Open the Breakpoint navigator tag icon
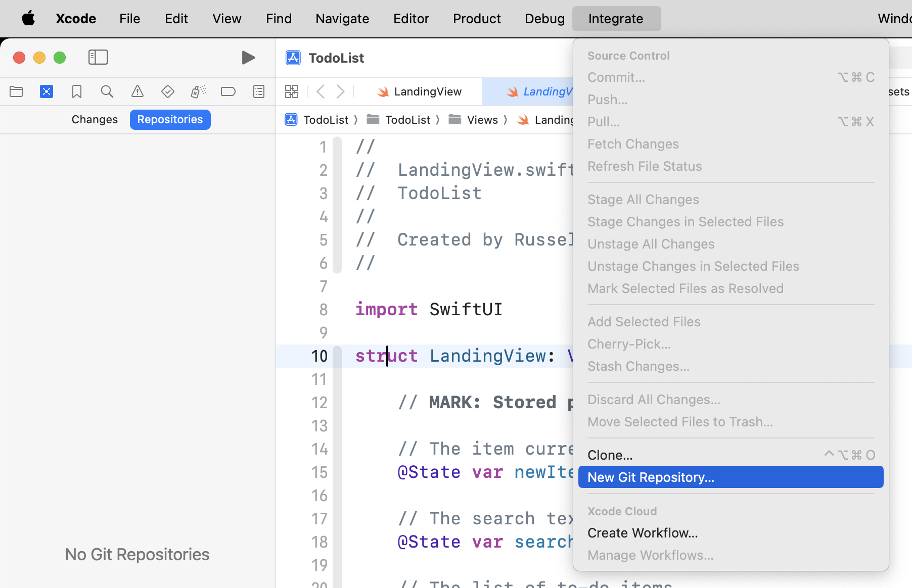The width and height of the screenshot is (912, 588). point(228,91)
